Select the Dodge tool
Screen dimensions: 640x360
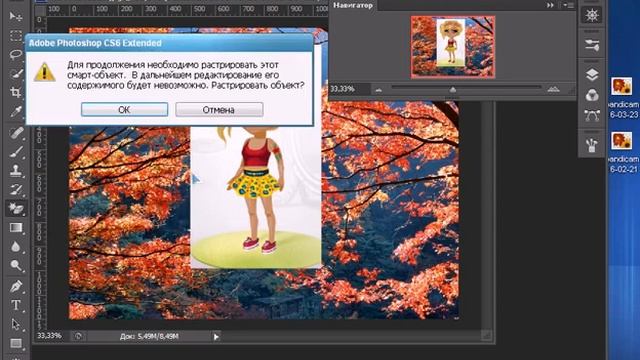[x=16, y=266]
